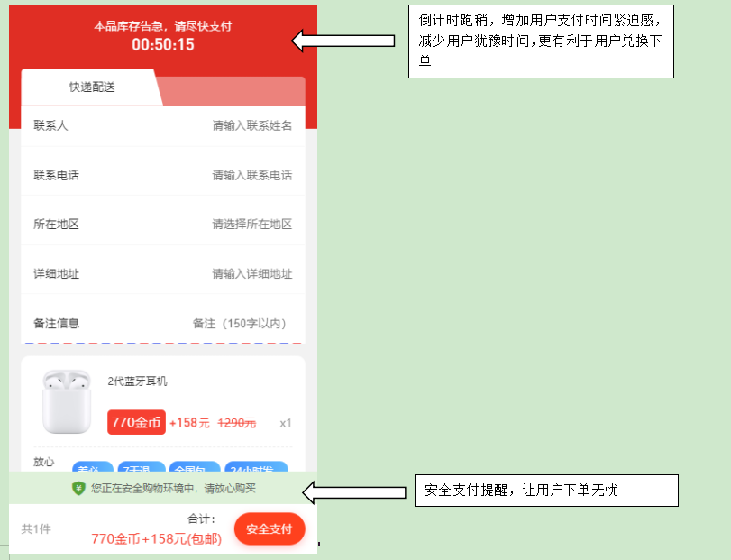Click the 联系人 name input field
The height and width of the screenshot is (560, 731).
(252, 124)
